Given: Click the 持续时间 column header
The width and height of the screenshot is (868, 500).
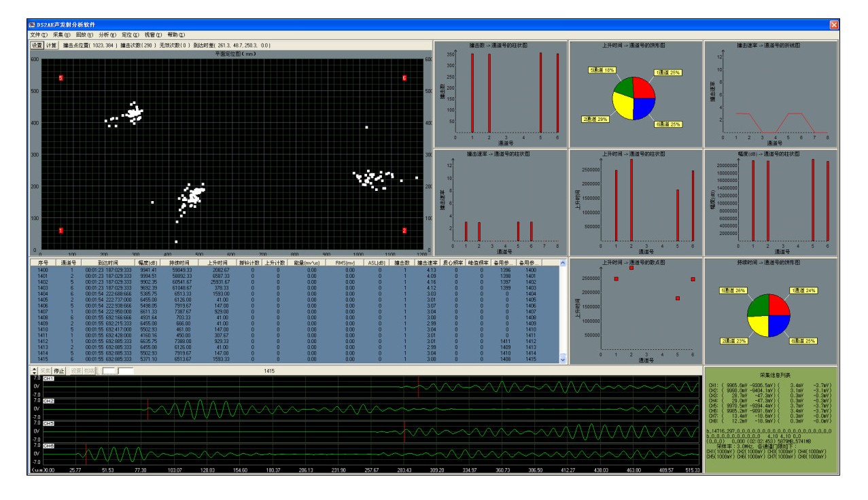Looking at the screenshot, I should 180,262.
